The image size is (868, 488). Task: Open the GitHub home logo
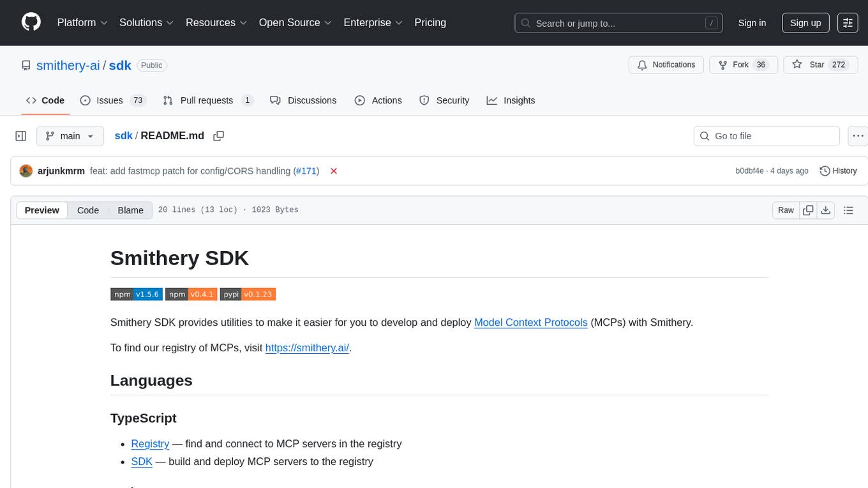point(31,22)
